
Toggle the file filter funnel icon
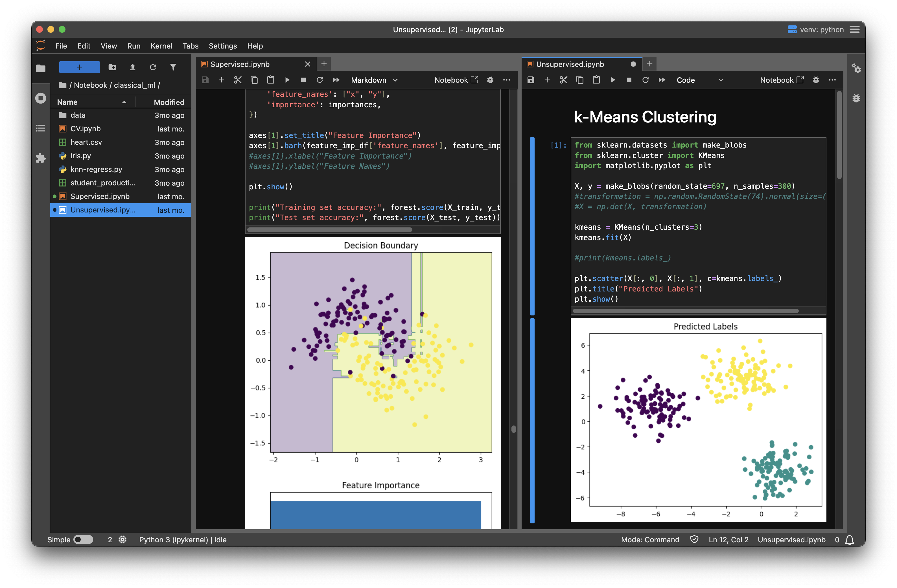(173, 67)
